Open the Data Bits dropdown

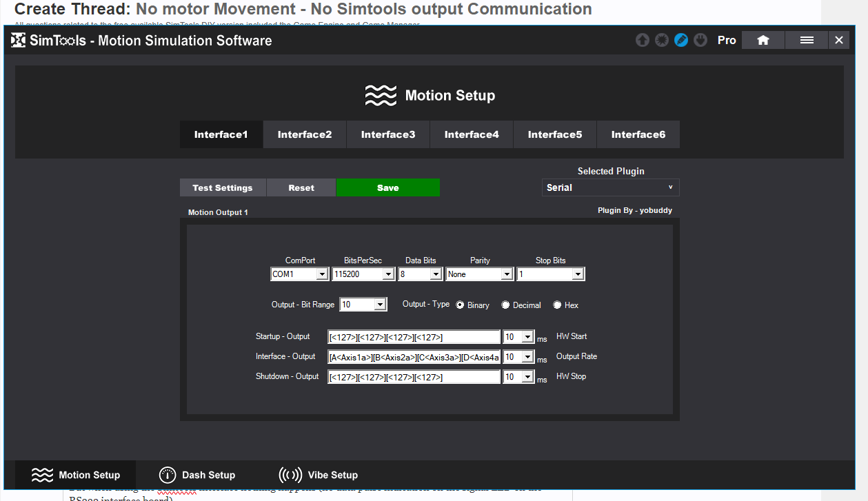420,274
